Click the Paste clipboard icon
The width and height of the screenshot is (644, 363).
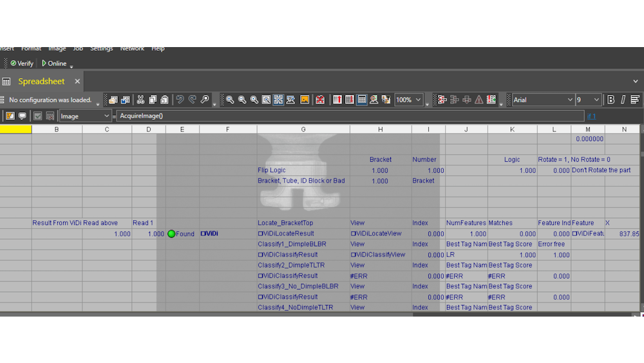tap(164, 100)
